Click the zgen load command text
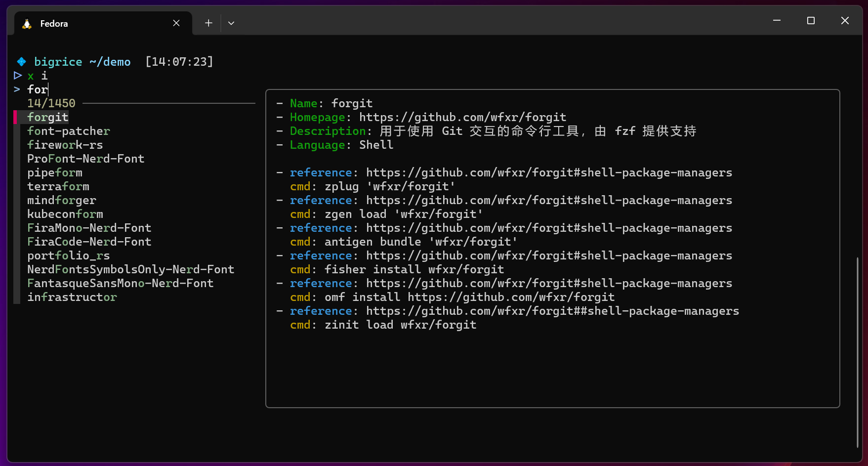This screenshot has height=466, width=868. click(404, 214)
